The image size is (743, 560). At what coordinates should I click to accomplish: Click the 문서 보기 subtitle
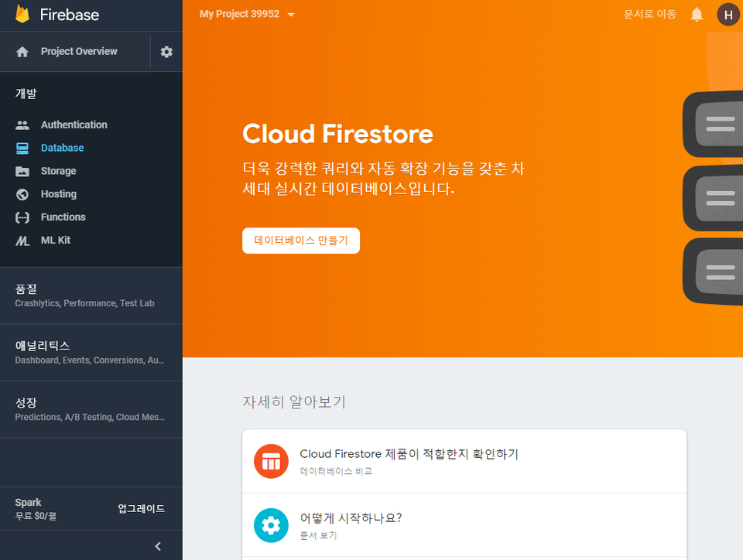tap(318, 535)
